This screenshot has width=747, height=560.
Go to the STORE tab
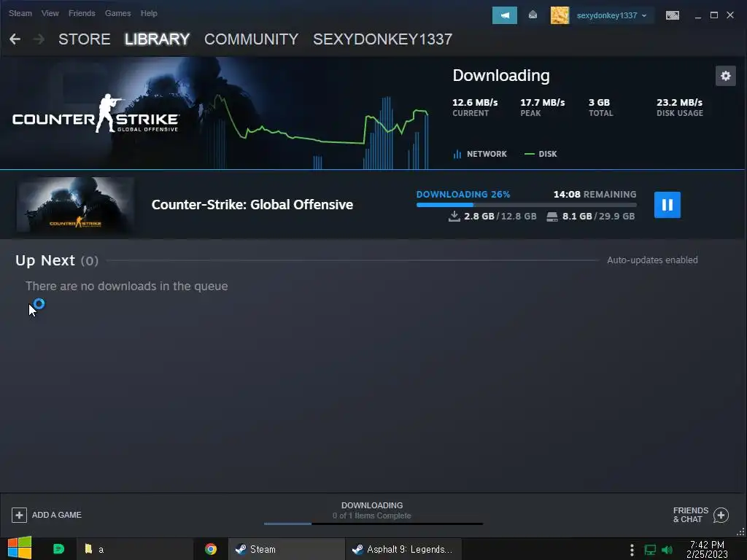point(85,39)
